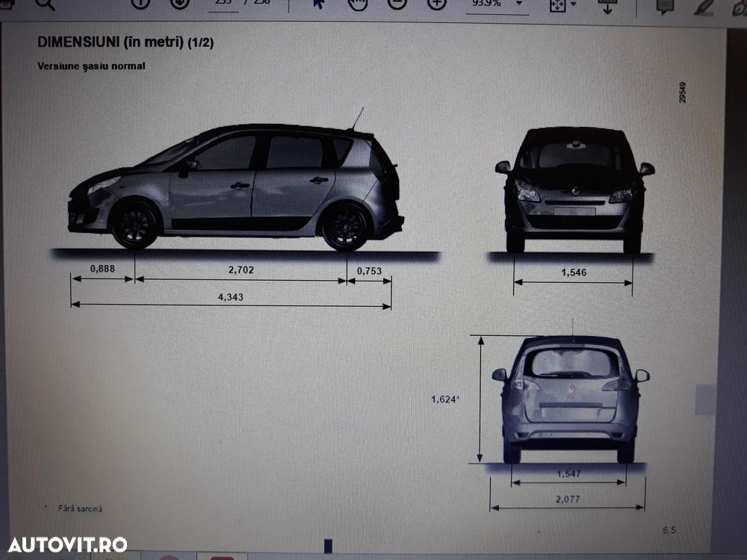Zoom in with the plus button

[436, 4]
